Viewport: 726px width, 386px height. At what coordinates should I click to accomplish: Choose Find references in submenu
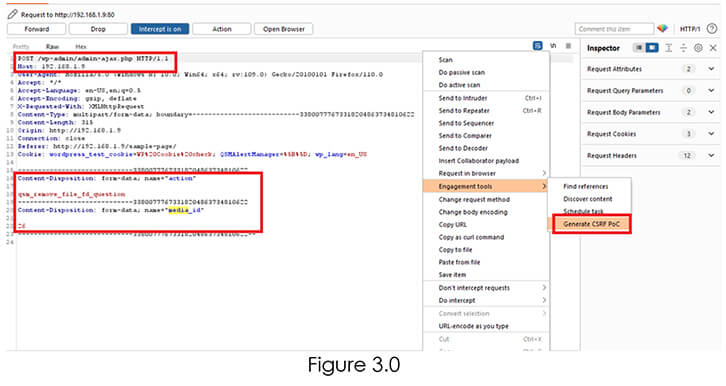[589, 186]
